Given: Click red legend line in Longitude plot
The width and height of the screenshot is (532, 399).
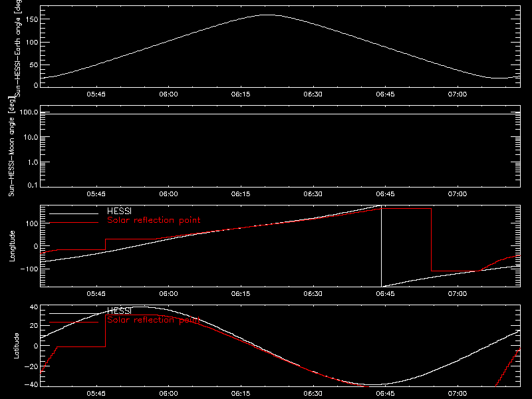Looking at the screenshot, I should 74,223.
